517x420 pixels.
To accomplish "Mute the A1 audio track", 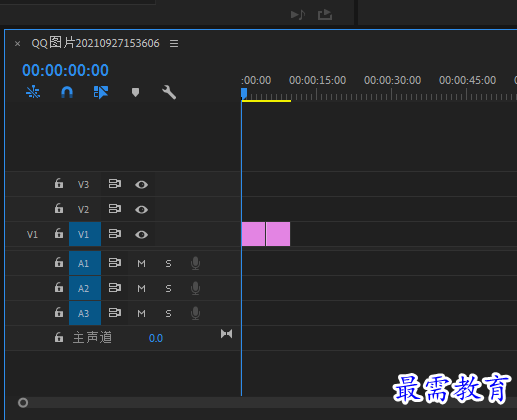I will (141, 263).
